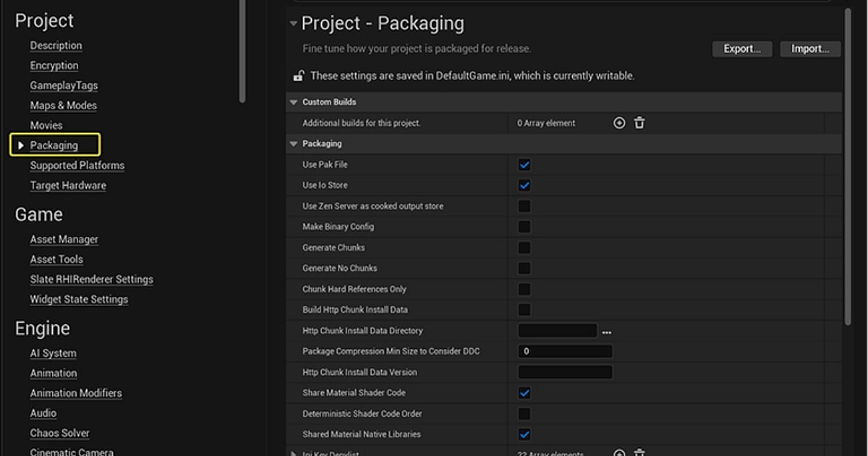This screenshot has width=868, height=456.
Task: Enable Chunk Hard References Only checkbox
Action: click(524, 289)
